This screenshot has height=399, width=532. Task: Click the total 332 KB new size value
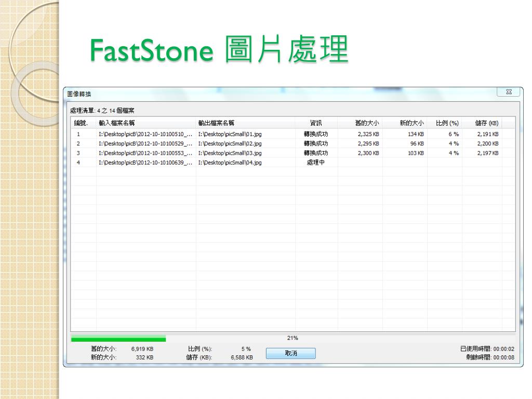[144, 357]
